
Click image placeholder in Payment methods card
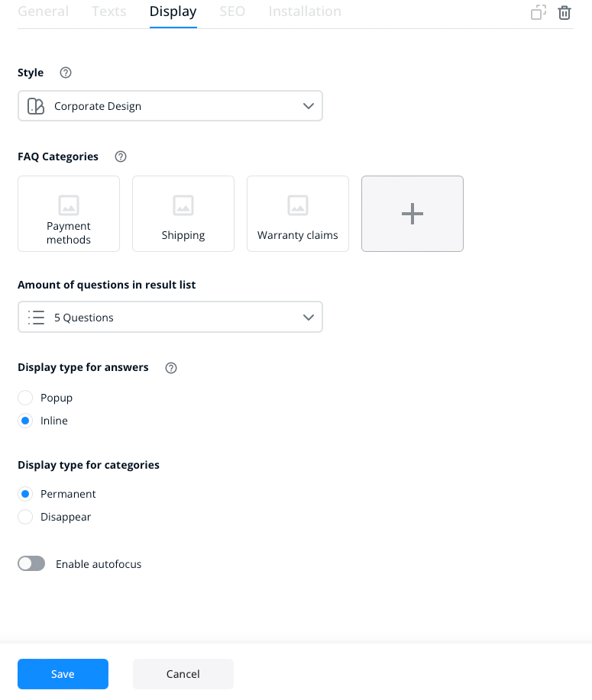click(x=69, y=205)
